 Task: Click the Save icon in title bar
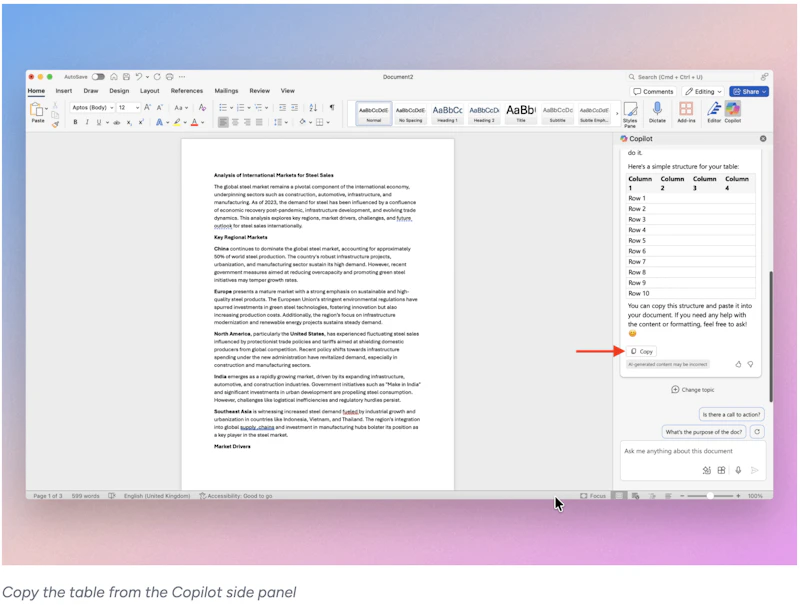126,77
